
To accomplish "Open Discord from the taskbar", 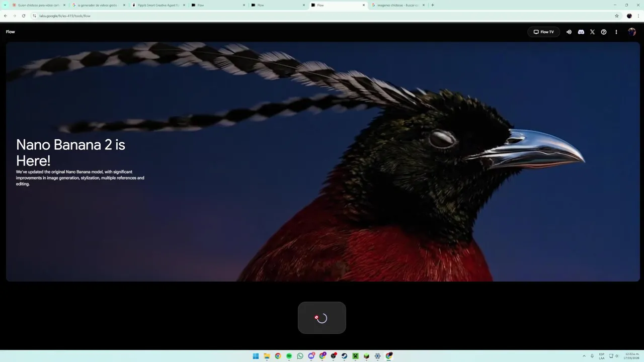I will [x=311, y=356].
